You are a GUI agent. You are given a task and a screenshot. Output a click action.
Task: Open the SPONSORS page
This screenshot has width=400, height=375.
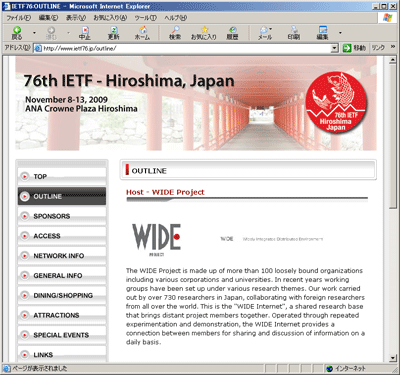click(x=62, y=216)
